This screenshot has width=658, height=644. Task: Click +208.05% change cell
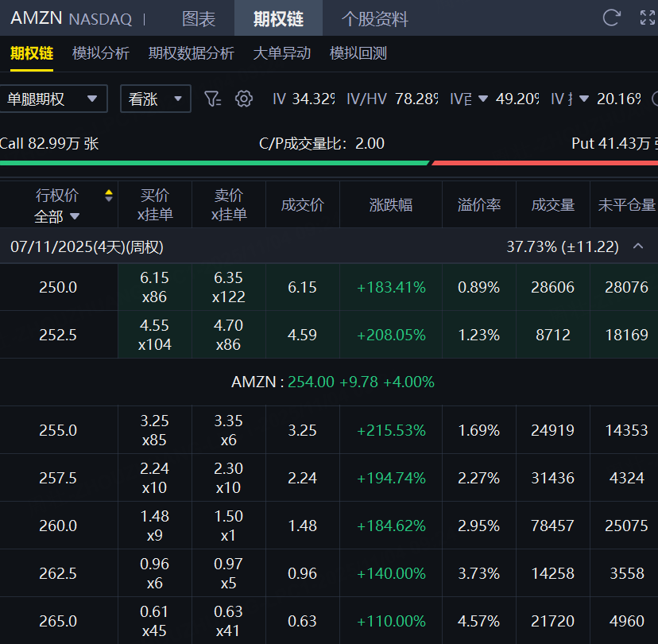point(391,335)
